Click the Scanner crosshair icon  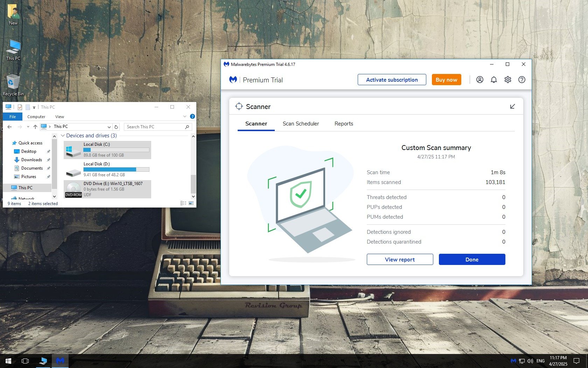(239, 106)
